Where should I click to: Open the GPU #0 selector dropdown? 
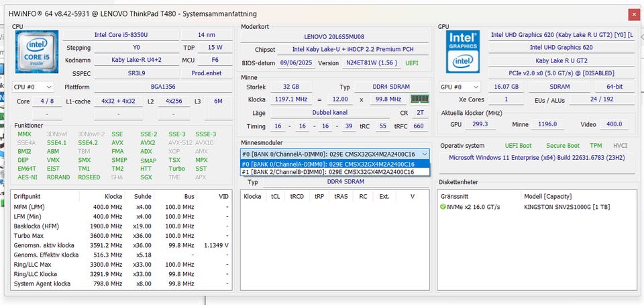(x=461, y=87)
